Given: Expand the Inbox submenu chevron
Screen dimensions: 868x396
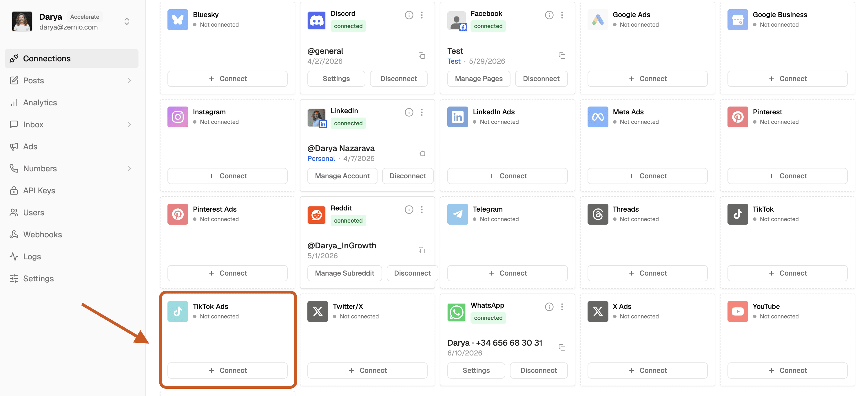Looking at the screenshot, I should (x=129, y=124).
